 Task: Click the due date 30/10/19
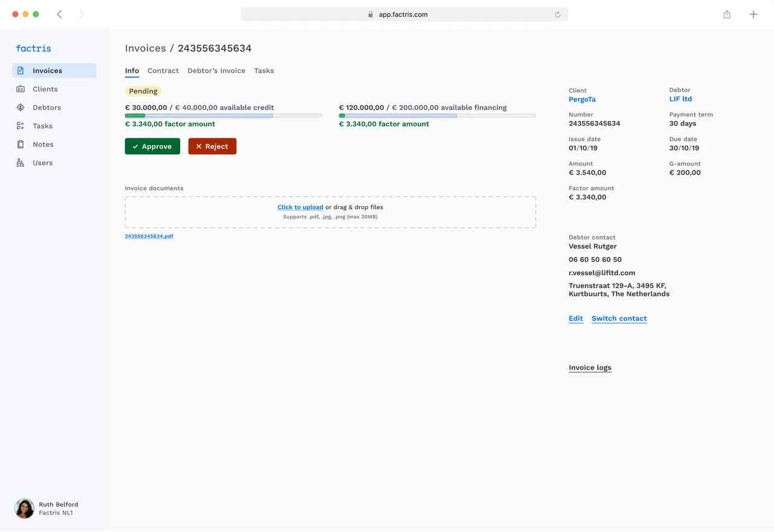click(x=684, y=148)
